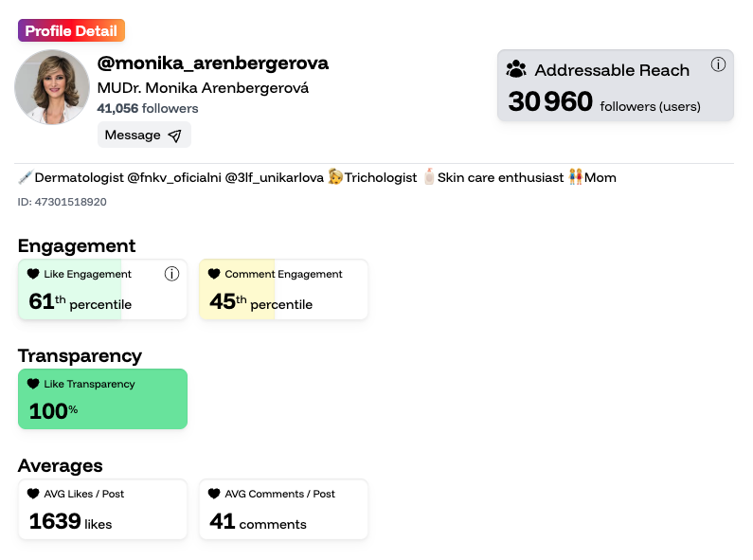This screenshot has width=753, height=560.
Task: Click the AVG Likes 1639 likes card
Action: (x=102, y=509)
